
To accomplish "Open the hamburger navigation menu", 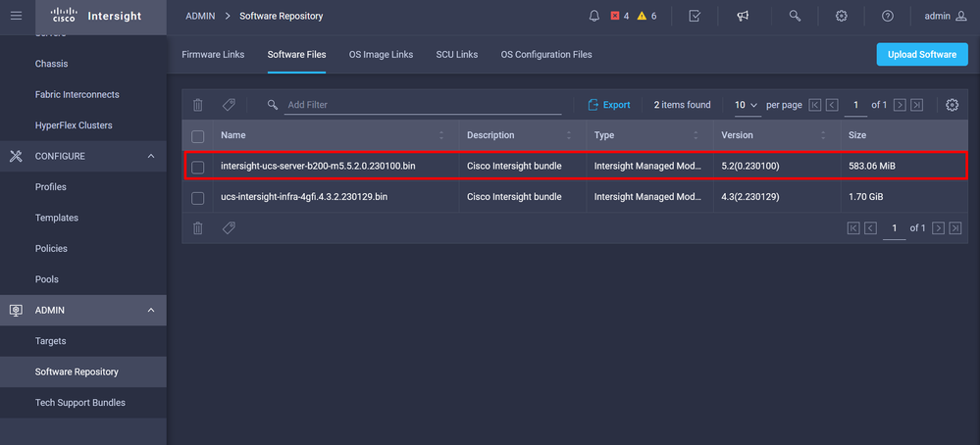I will (17, 16).
